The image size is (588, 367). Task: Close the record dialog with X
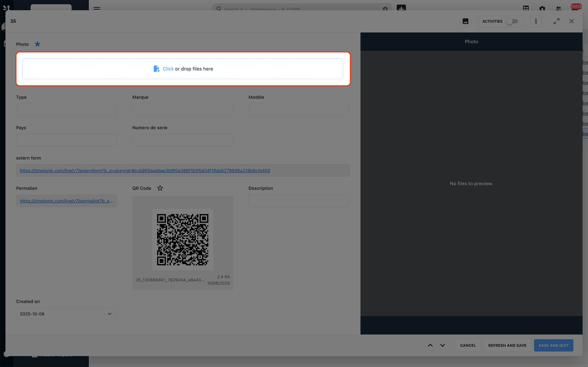pos(571,21)
